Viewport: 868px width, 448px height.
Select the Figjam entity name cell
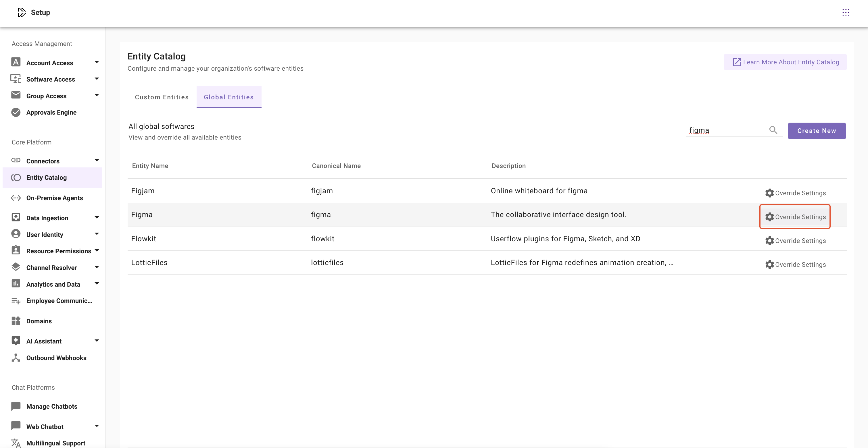143,191
